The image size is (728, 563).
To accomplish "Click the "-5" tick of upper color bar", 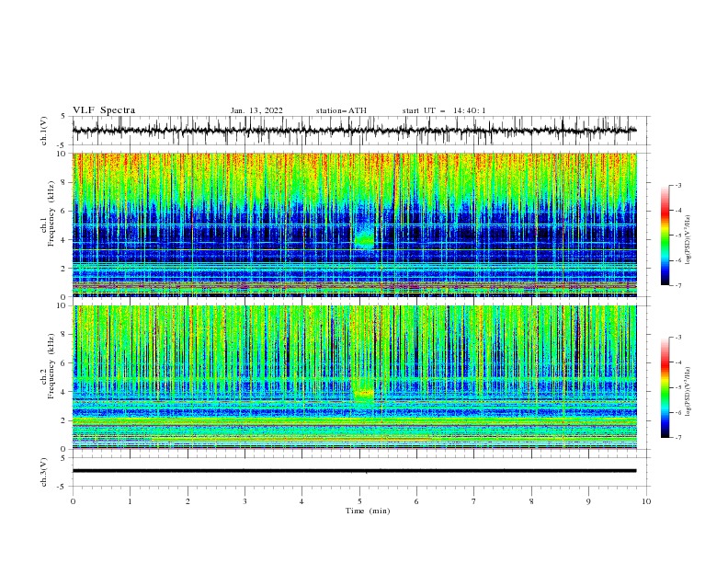I will (x=677, y=236).
